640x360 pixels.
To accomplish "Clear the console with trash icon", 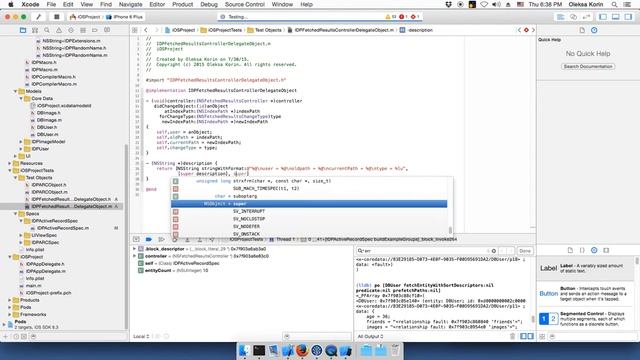I will click(x=513, y=336).
